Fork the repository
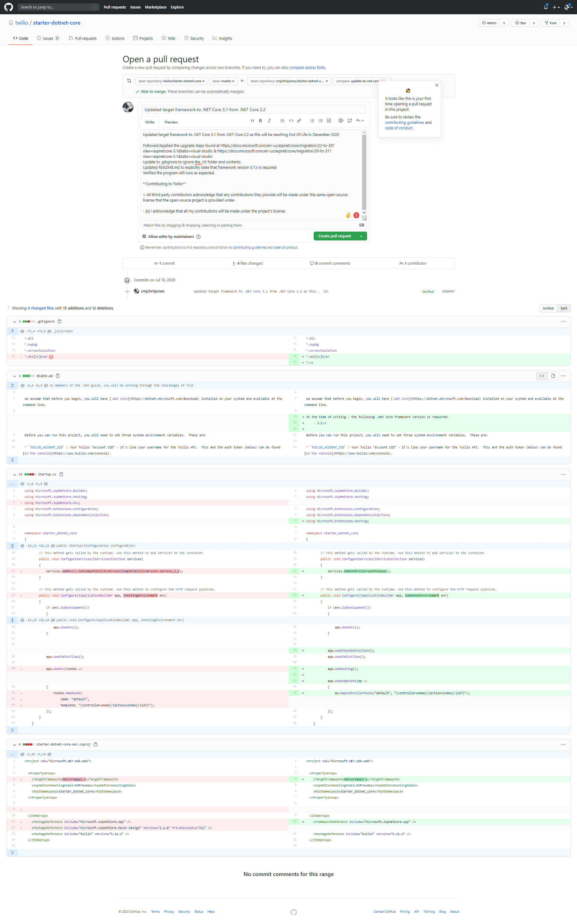The image size is (577, 924). click(x=550, y=23)
